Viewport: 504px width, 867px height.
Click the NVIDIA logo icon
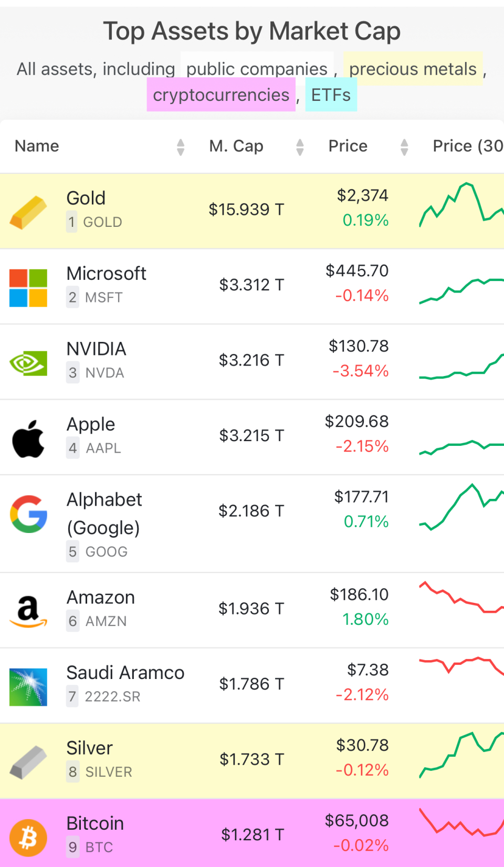click(28, 363)
